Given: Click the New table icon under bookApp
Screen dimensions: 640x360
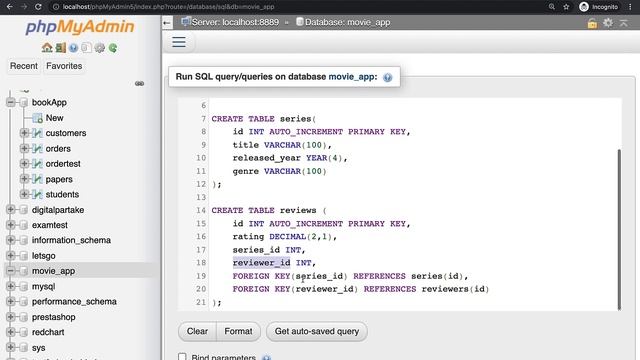Looking at the screenshot, I should point(37,118).
